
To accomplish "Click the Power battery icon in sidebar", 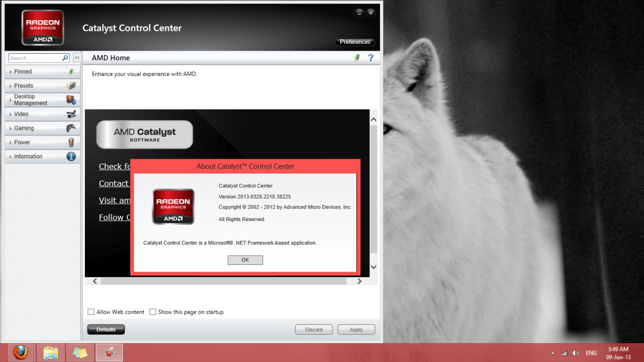I will coord(71,142).
